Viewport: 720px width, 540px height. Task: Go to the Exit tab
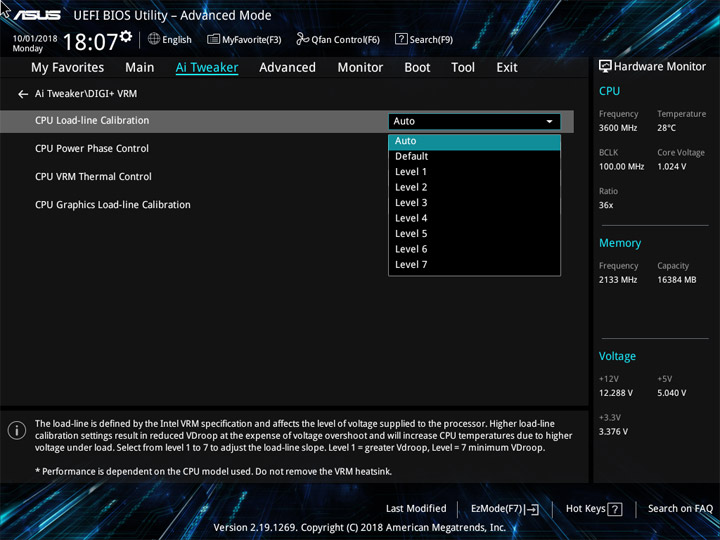[x=507, y=68]
